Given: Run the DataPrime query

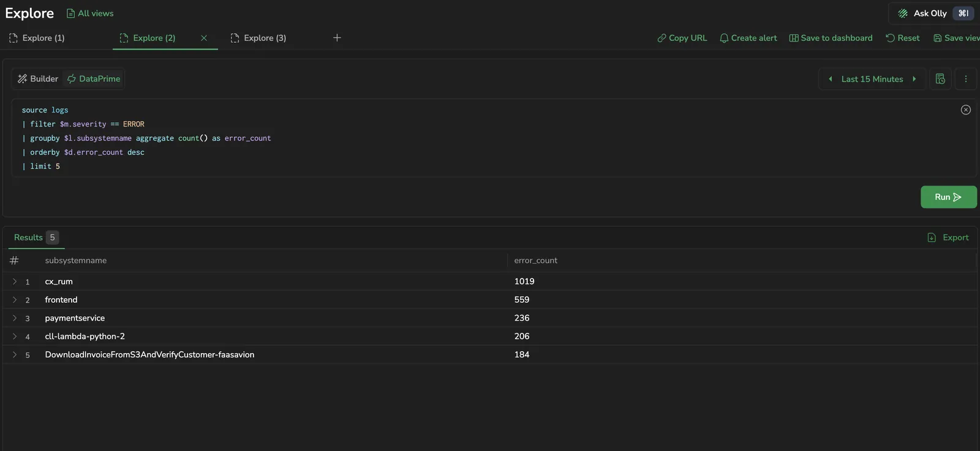Looking at the screenshot, I should click(948, 197).
